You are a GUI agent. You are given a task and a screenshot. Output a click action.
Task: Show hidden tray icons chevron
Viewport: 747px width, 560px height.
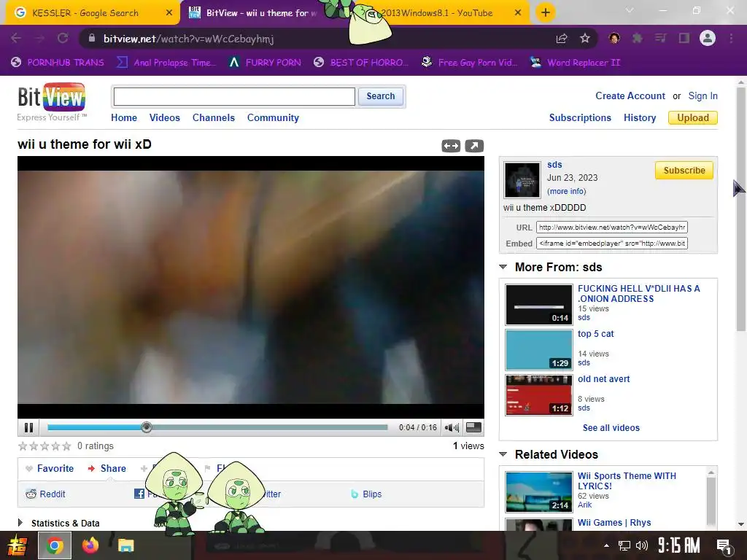(606, 545)
